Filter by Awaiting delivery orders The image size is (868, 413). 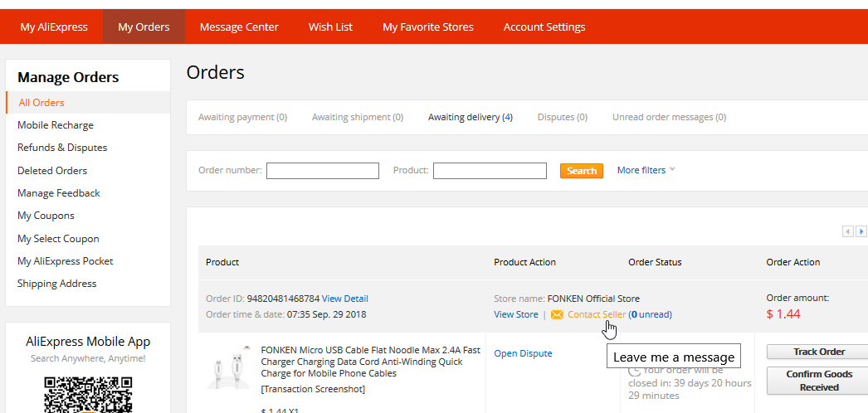(470, 117)
